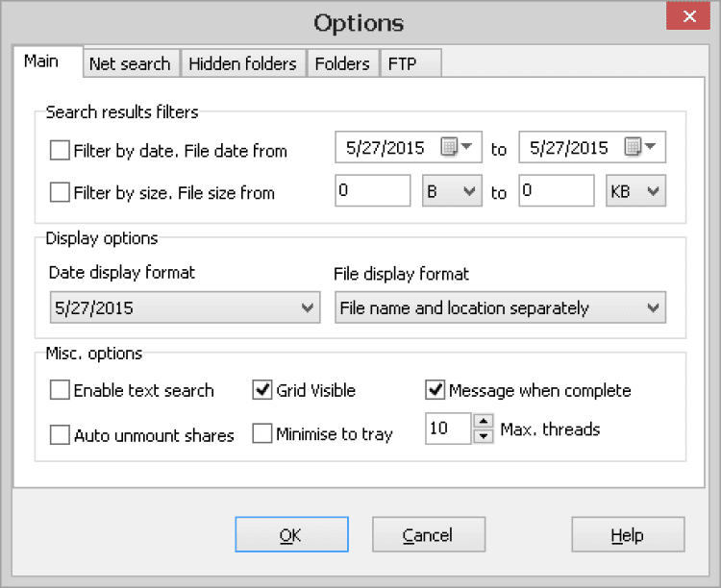Switch to the Net search tab
The image size is (721, 588).
click(130, 63)
